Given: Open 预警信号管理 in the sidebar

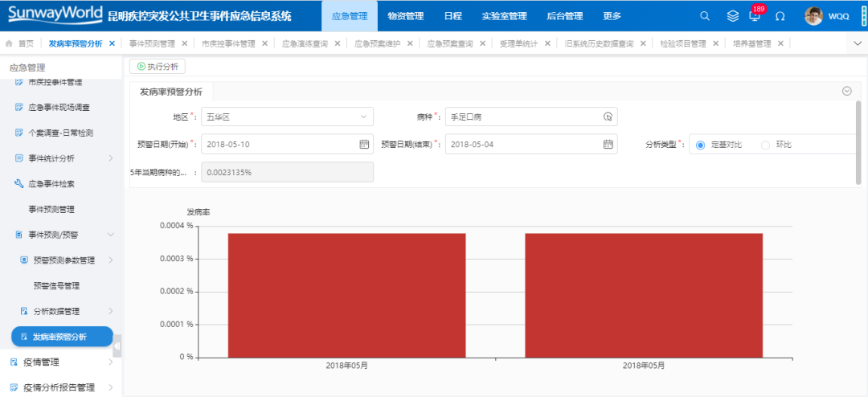Looking at the screenshot, I should click(56, 285).
